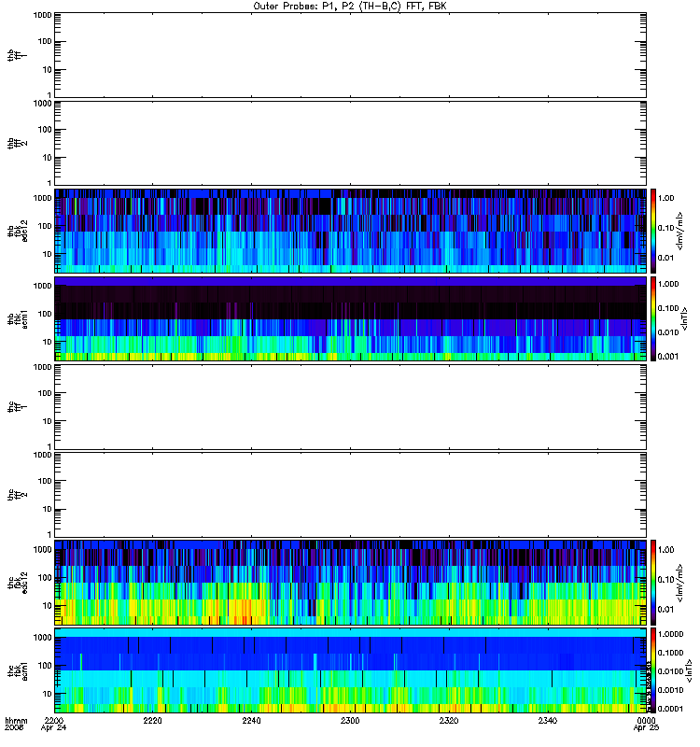Click the '<|nT|>' unit label beside thc scm1
The width and height of the screenshot is (700, 747).
pos(689,670)
